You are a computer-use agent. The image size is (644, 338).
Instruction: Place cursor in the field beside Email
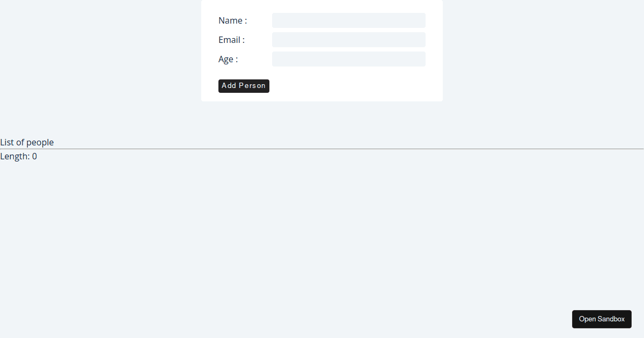coord(349,40)
